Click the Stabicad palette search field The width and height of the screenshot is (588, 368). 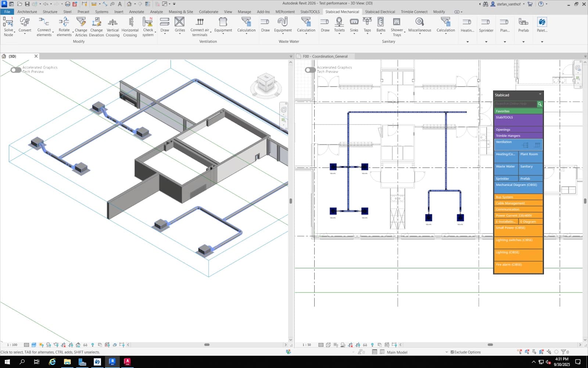(x=515, y=104)
